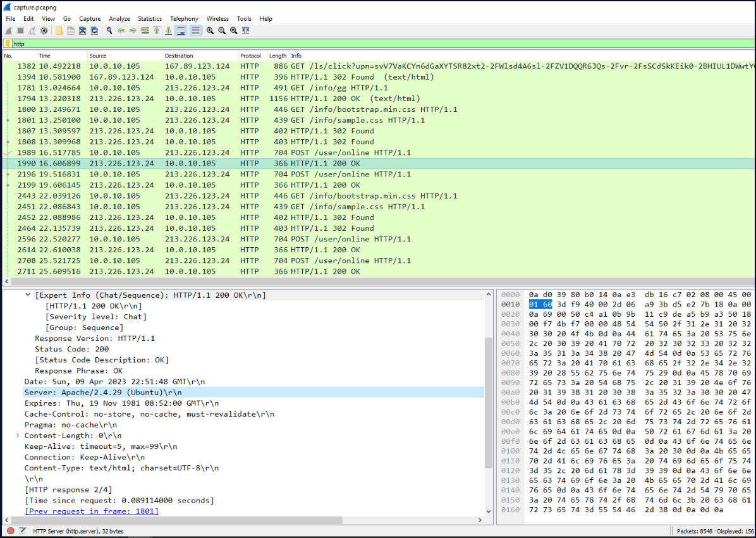Sort packets by Length column

pos(277,56)
